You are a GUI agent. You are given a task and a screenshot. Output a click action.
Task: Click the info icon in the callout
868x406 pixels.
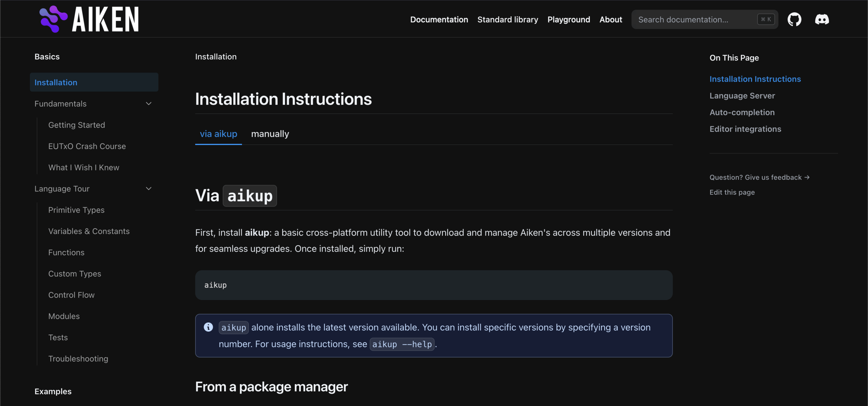click(208, 327)
